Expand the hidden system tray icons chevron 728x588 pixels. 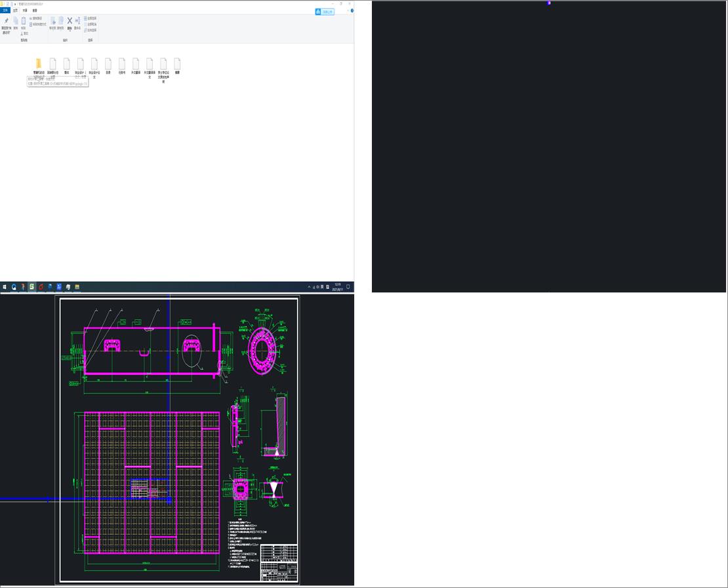point(309,287)
